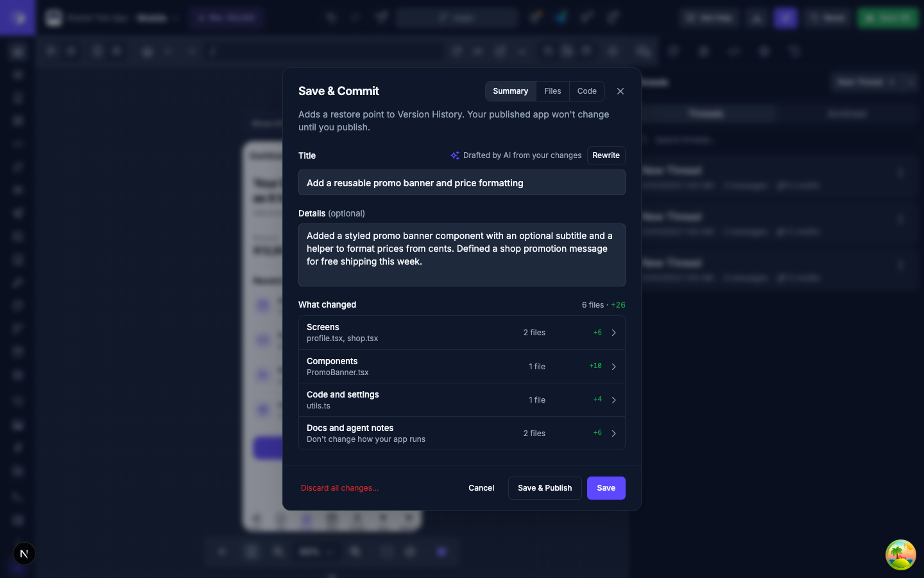Click the 'Details (optional)' label
This screenshot has height=578, width=924.
pyautogui.click(x=332, y=213)
